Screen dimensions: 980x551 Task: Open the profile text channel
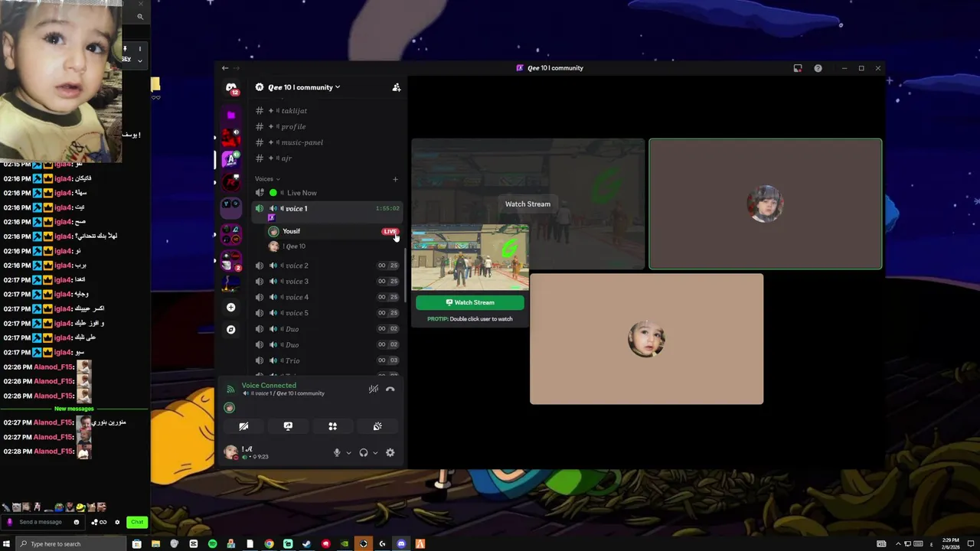pos(327,126)
